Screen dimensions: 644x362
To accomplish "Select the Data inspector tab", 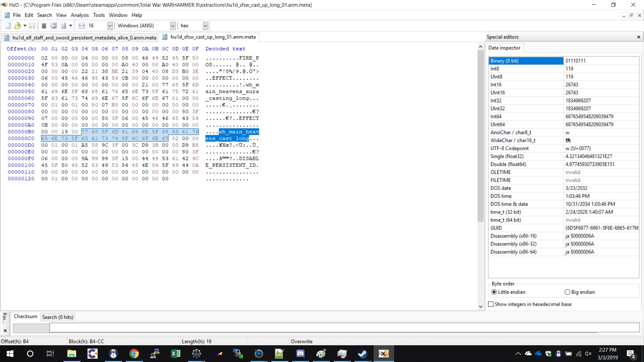I will 504,48.
